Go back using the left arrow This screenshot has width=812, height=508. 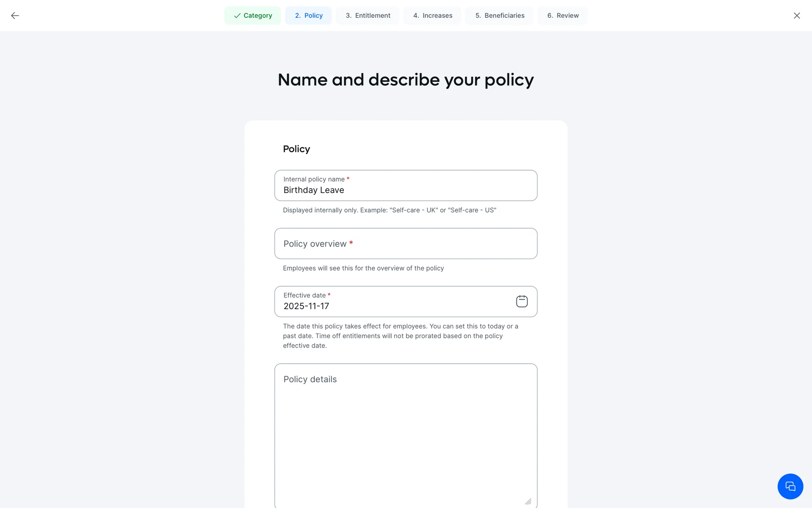click(x=15, y=16)
